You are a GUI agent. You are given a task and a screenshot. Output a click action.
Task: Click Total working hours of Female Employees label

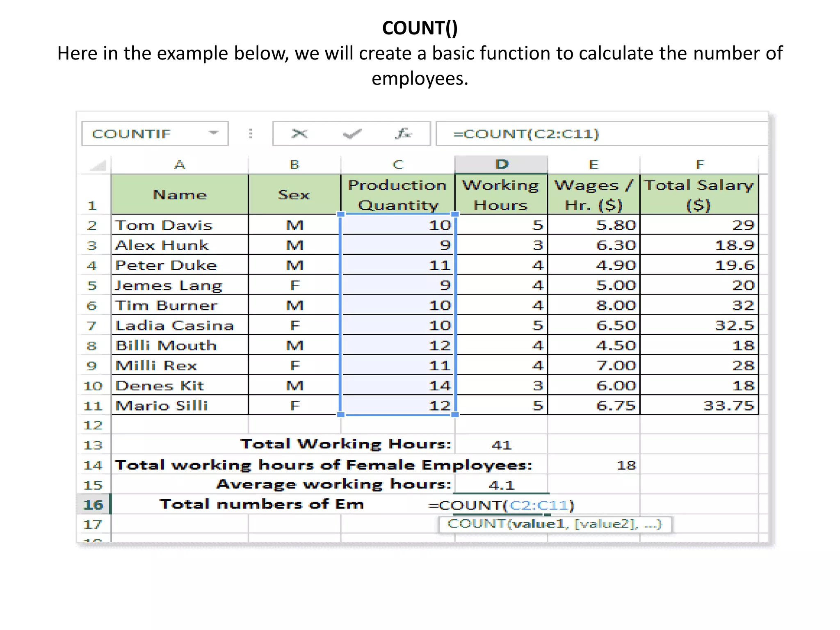tap(323, 465)
